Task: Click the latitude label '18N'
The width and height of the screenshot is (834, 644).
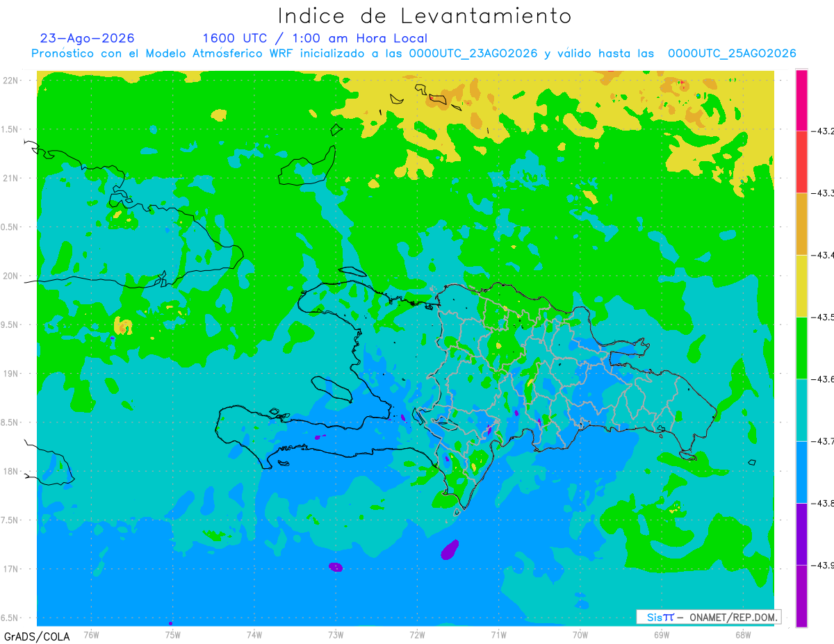Action: (11, 472)
